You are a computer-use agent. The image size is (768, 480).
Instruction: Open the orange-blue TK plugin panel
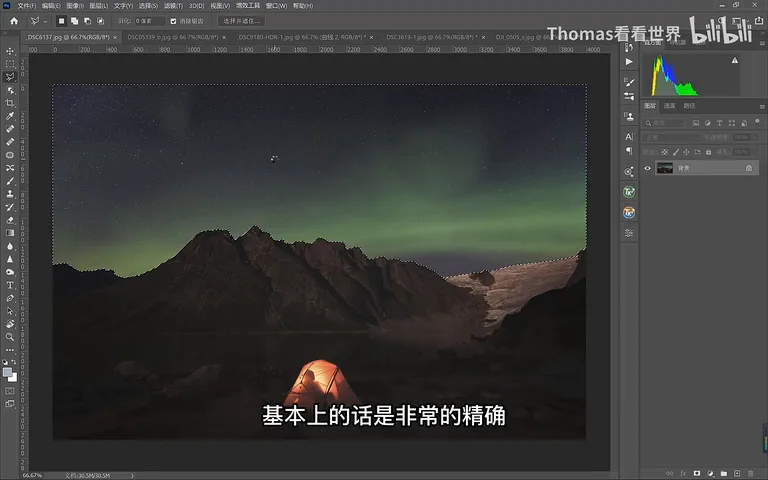click(x=629, y=213)
